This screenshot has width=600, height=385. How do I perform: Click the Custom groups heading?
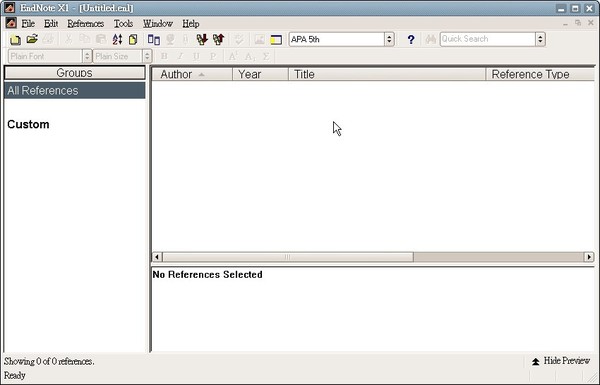pyautogui.click(x=28, y=124)
